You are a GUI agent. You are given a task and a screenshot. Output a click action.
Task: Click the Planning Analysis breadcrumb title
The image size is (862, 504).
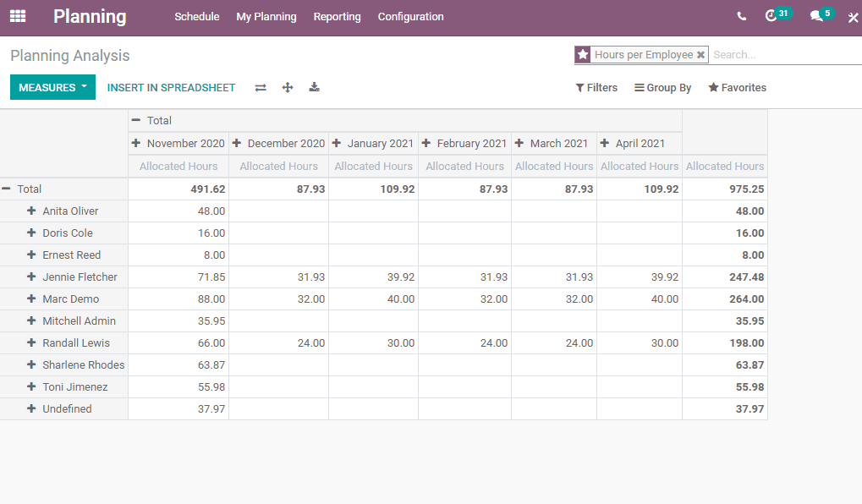coord(70,56)
